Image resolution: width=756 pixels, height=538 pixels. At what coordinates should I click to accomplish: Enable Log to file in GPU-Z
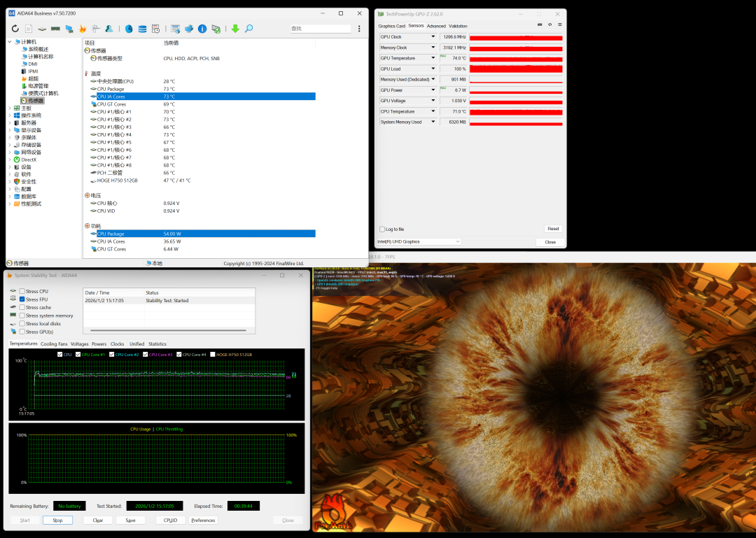(x=381, y=229)
